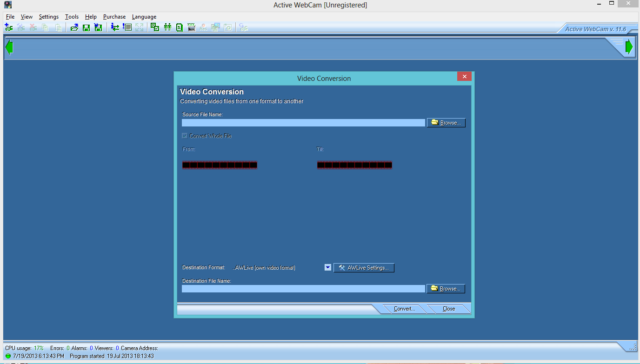Show connected viewers with people icon

(x=167, y=27)
